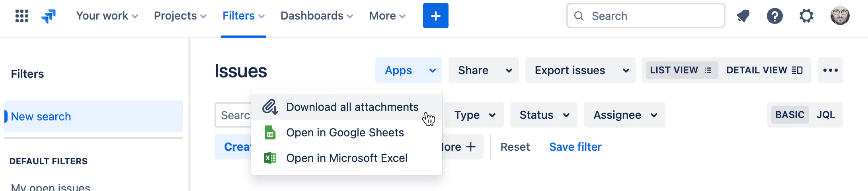Click the three-dot more actions button
868x191 pixels.
pos(830,70)
